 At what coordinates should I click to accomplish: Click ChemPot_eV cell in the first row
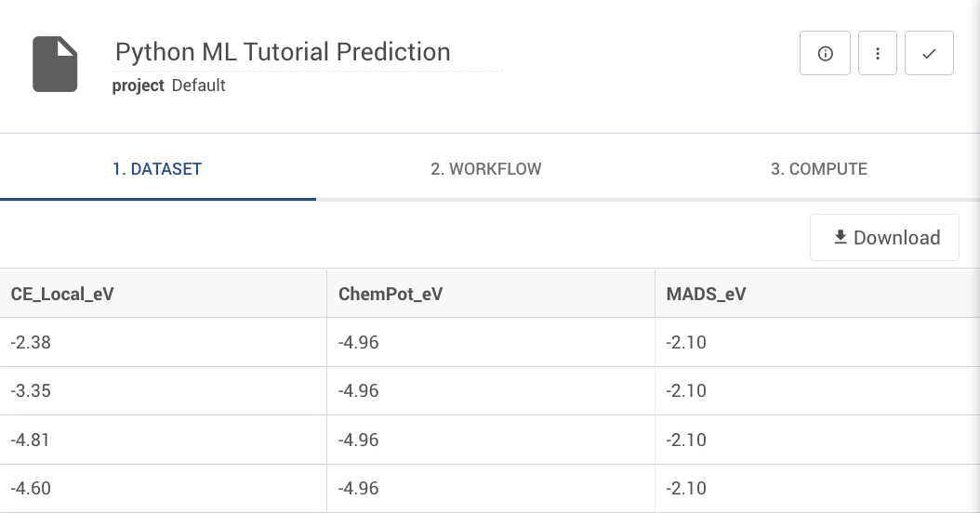pos(359,342)
